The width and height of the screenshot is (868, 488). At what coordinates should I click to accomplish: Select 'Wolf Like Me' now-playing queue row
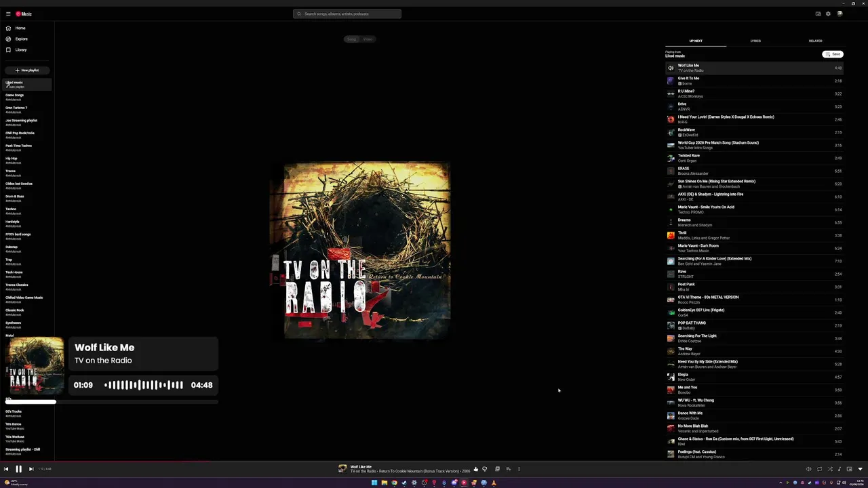pos(755,68)
